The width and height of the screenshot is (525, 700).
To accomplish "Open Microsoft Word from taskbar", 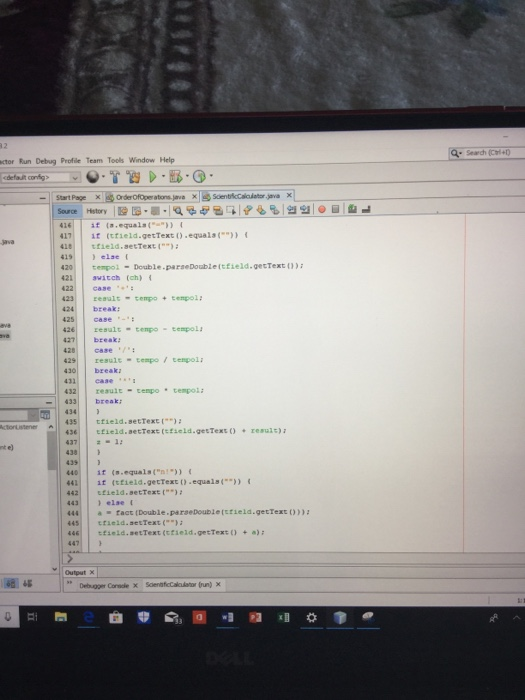I will tap(227, 617).
